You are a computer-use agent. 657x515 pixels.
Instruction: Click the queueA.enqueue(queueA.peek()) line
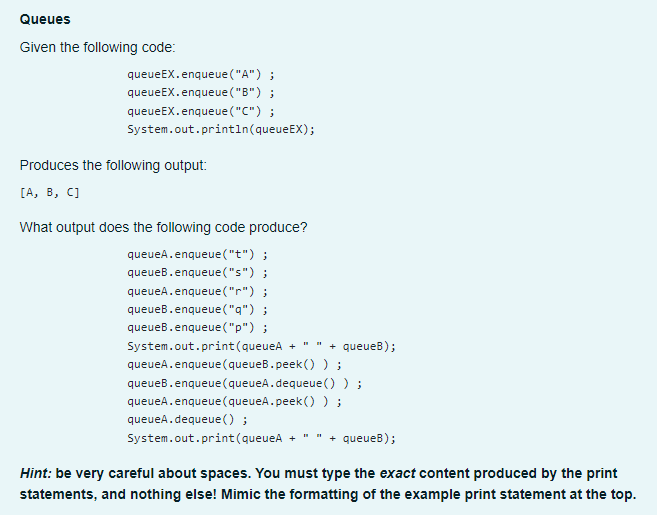234,401
